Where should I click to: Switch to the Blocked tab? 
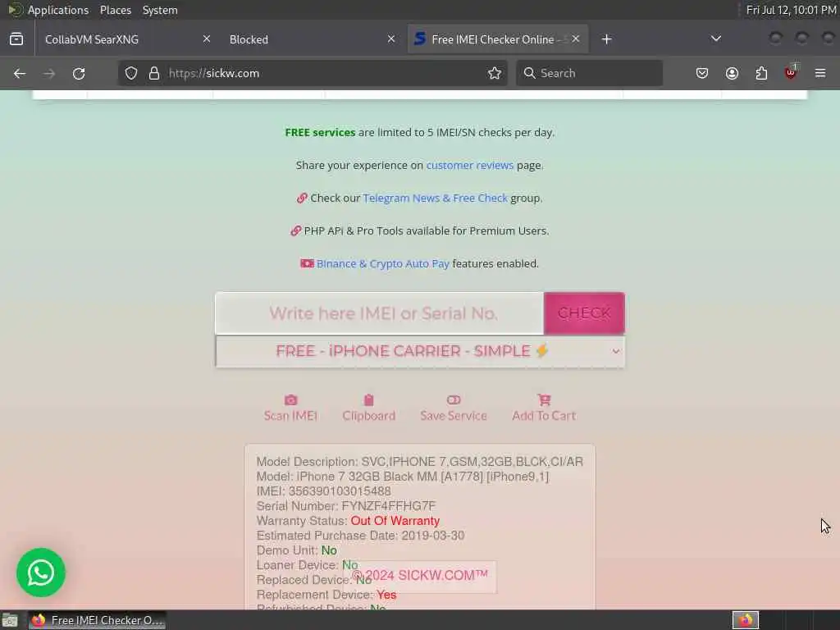(x=249, y=39)
